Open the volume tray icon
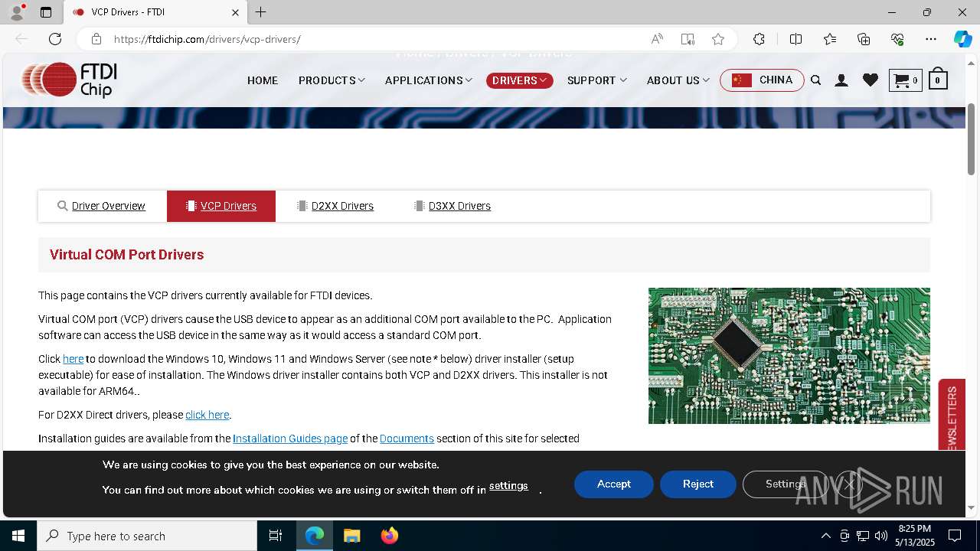The width and height of the screenshot is (980, 551). click(x=880, y=536)
